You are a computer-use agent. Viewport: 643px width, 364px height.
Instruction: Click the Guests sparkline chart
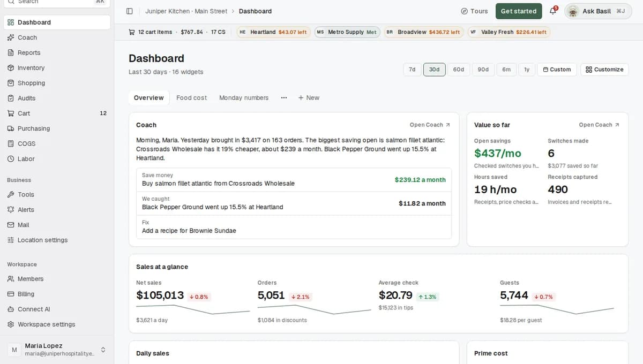coord(557,309)
